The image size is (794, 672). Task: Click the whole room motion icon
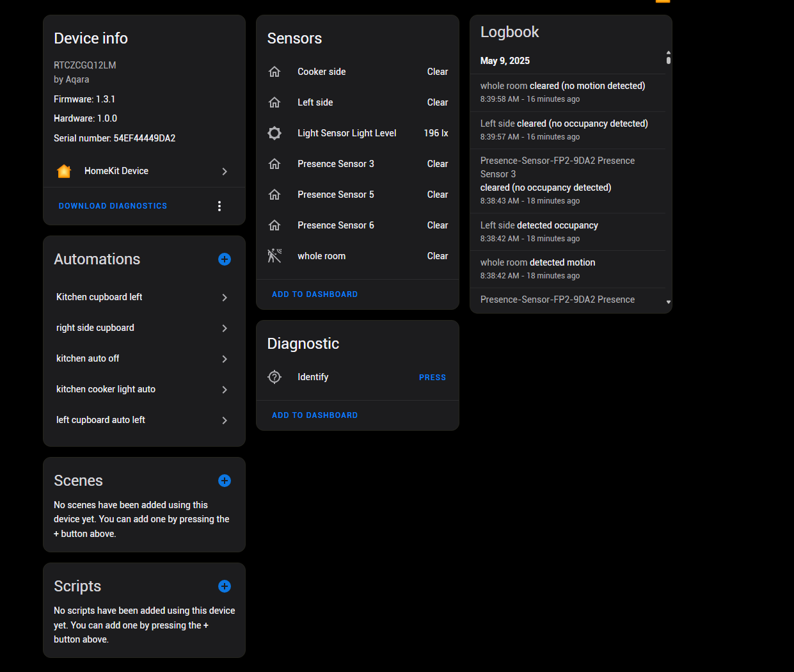coord(274,256)
